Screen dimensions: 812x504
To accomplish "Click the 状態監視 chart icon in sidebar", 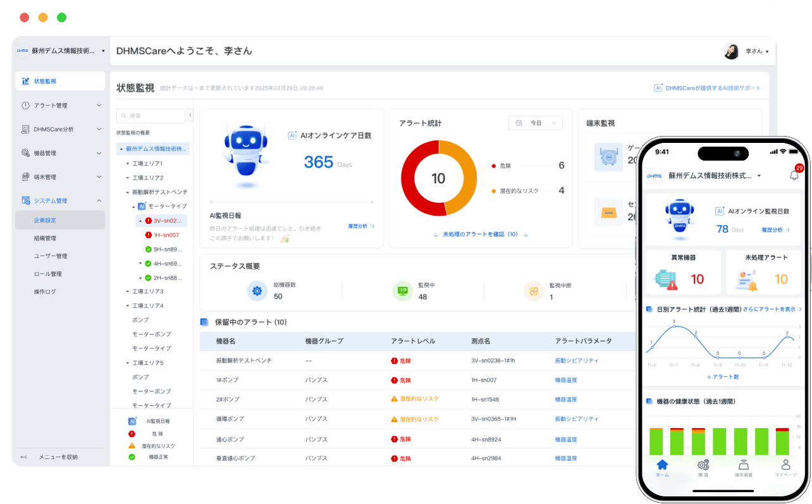I will tap(25, 81).
